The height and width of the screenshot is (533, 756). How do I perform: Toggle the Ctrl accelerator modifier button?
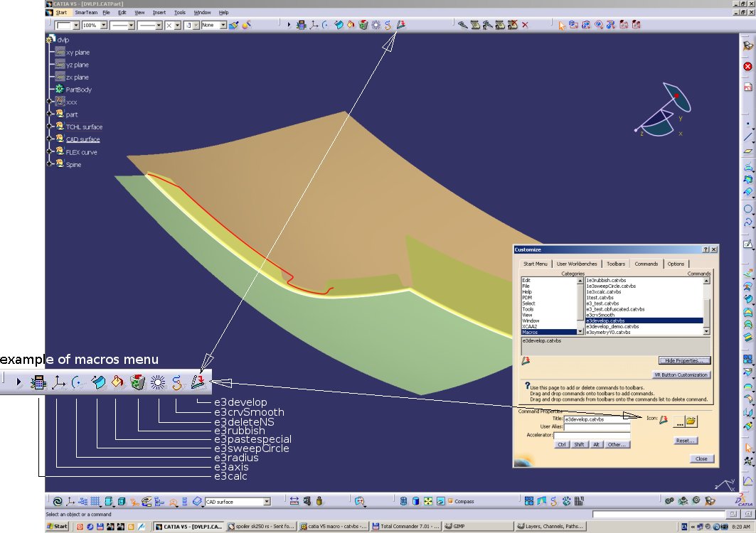click(562, 444)
